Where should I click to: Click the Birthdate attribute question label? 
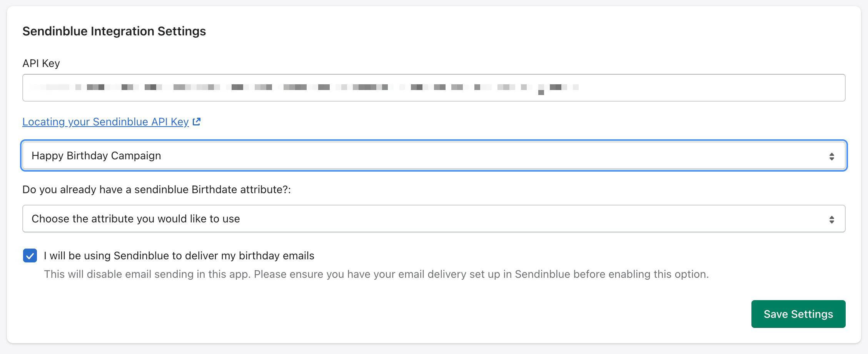[x=157, y=190]
